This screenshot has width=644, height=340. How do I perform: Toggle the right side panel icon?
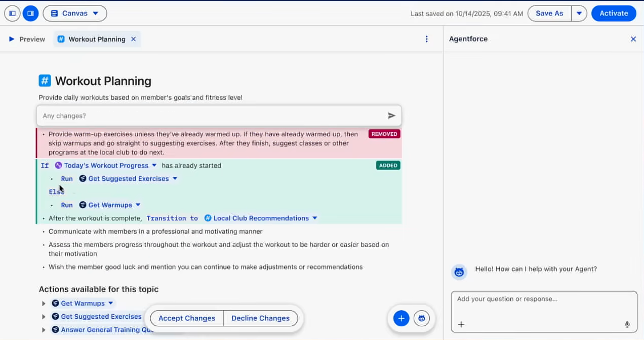click(x=31, y=14)
